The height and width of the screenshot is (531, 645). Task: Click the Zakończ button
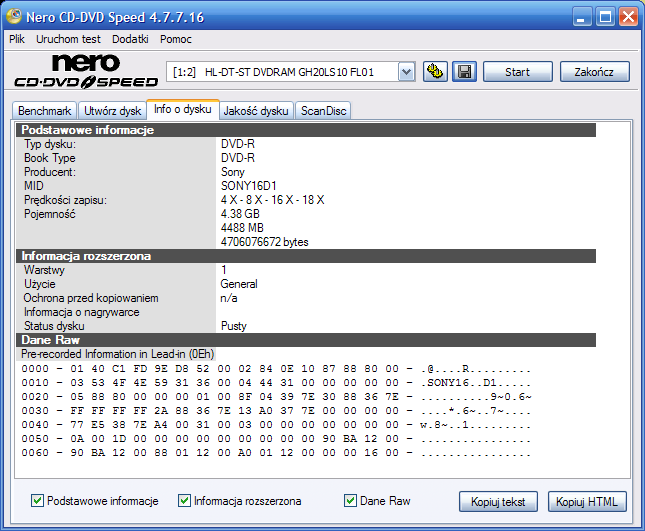[x=594, y=72]
